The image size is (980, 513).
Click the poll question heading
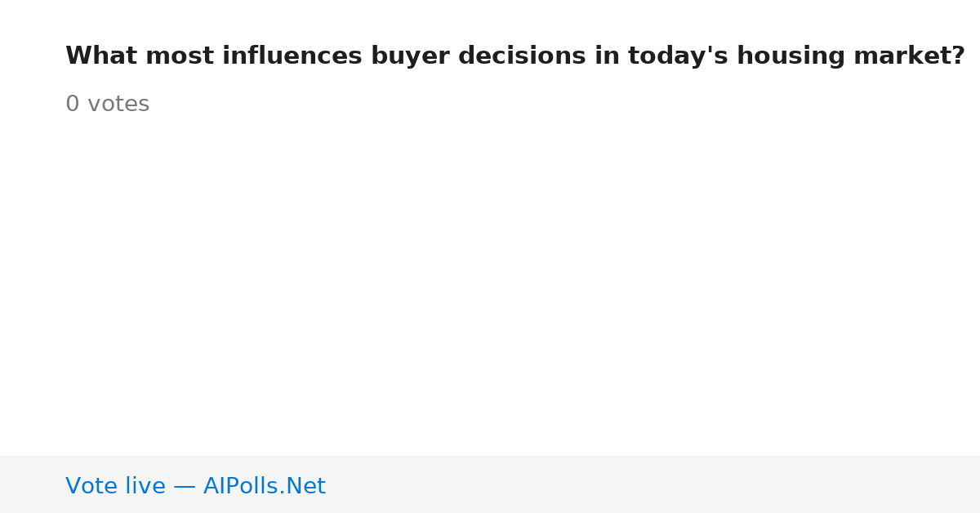pos(515,56)
